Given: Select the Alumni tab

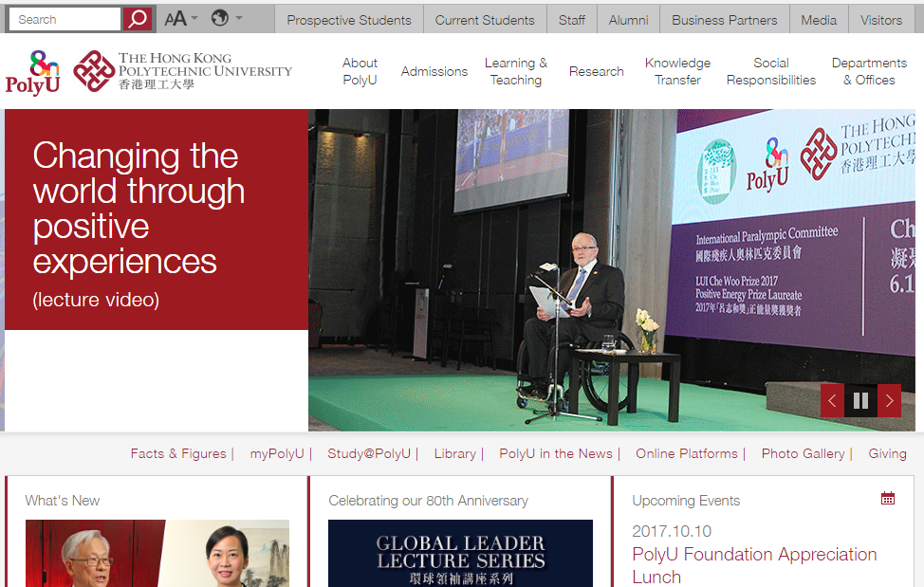Looking at the screenshot, I should (628, 19).
